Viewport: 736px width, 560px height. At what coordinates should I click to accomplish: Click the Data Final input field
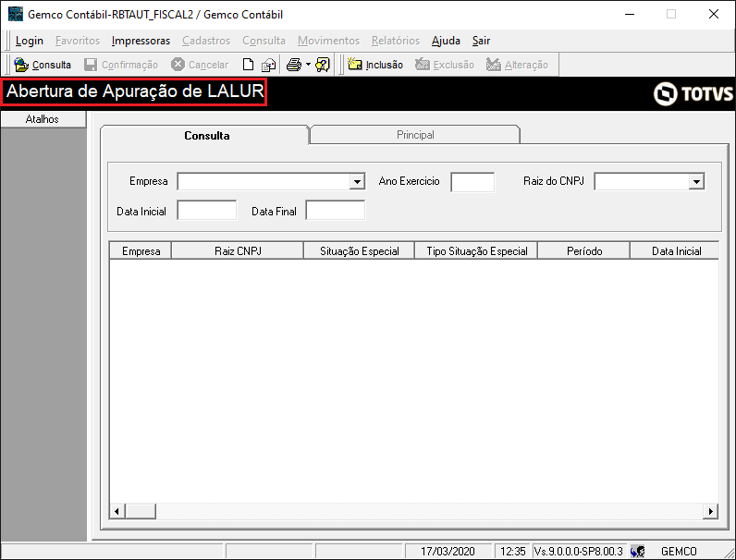[x=335, y=210]
